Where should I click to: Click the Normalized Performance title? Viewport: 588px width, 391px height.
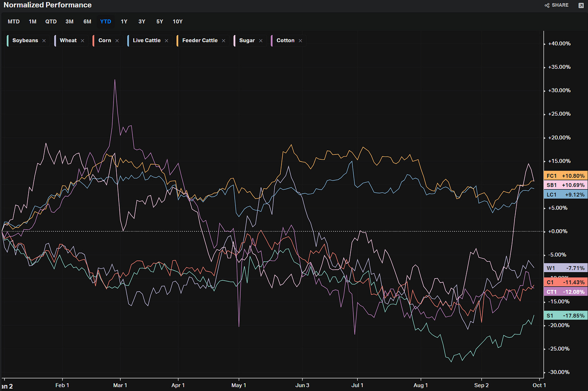(x=48, y=5)
